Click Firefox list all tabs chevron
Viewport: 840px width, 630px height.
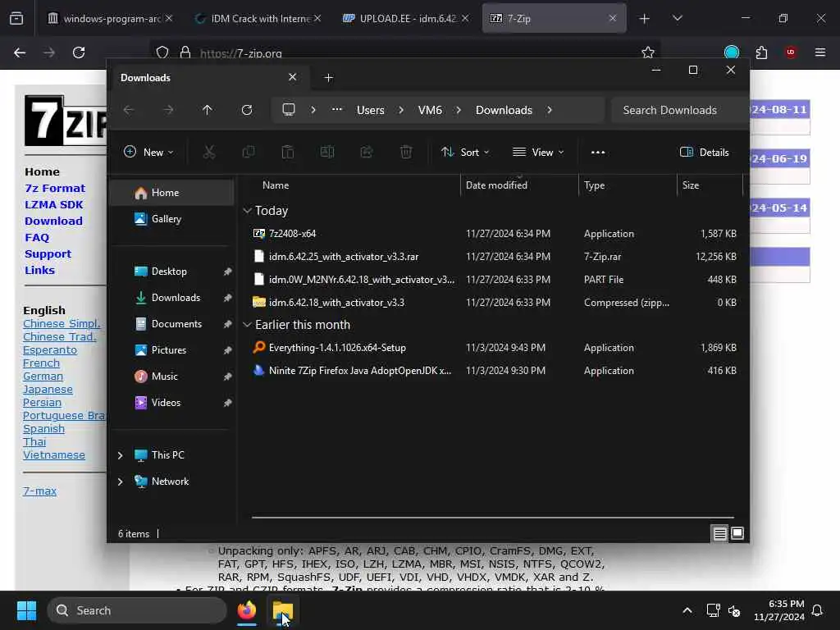tap(677, 18)
